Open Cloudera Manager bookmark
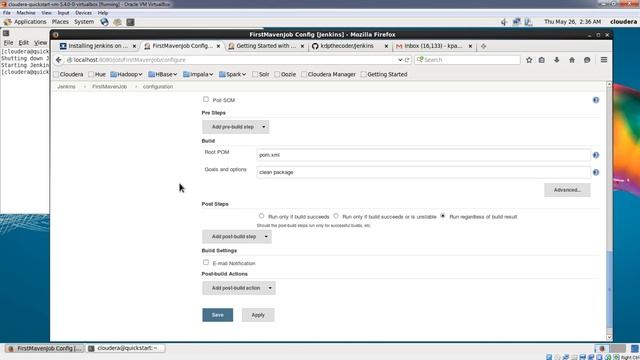The height and width of the screenshot is (360, 640). tap(328, 74)
